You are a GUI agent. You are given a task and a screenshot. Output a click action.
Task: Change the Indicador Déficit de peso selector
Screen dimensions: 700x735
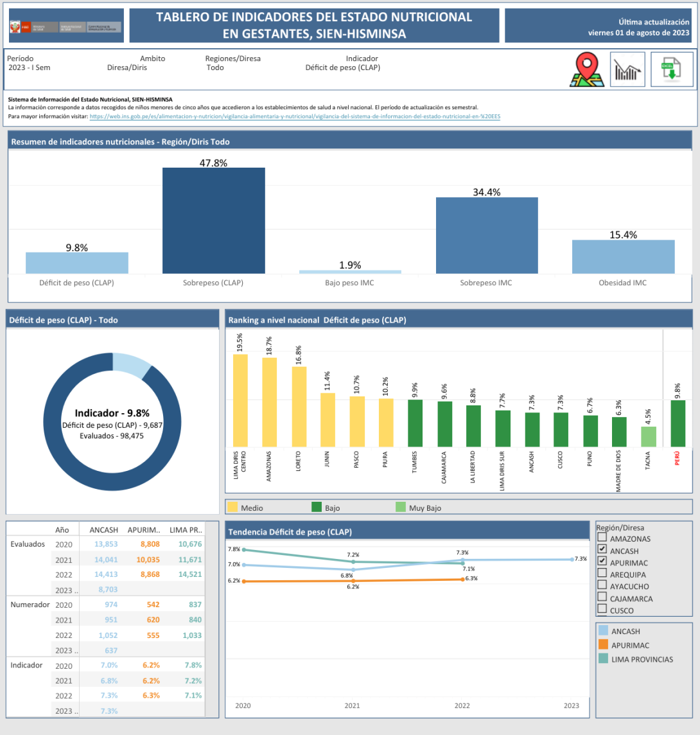click(x=342, y=67)
